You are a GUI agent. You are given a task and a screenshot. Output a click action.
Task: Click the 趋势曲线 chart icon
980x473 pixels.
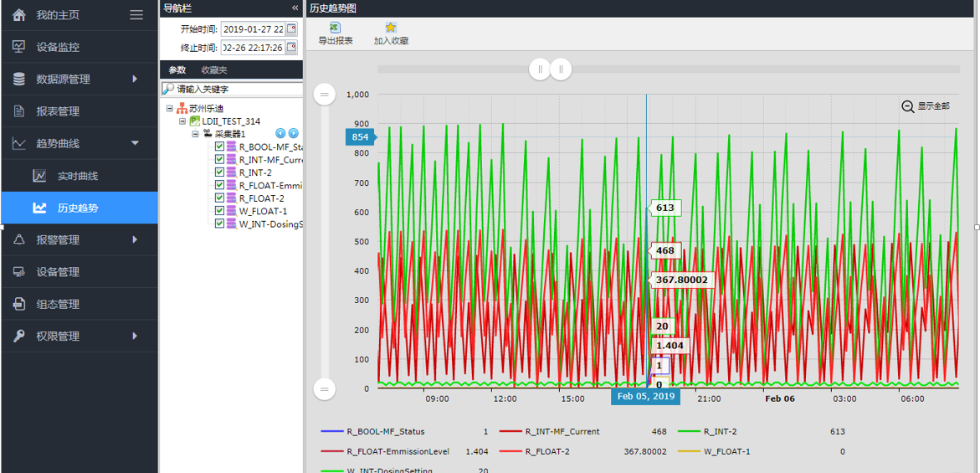point(19,144)
